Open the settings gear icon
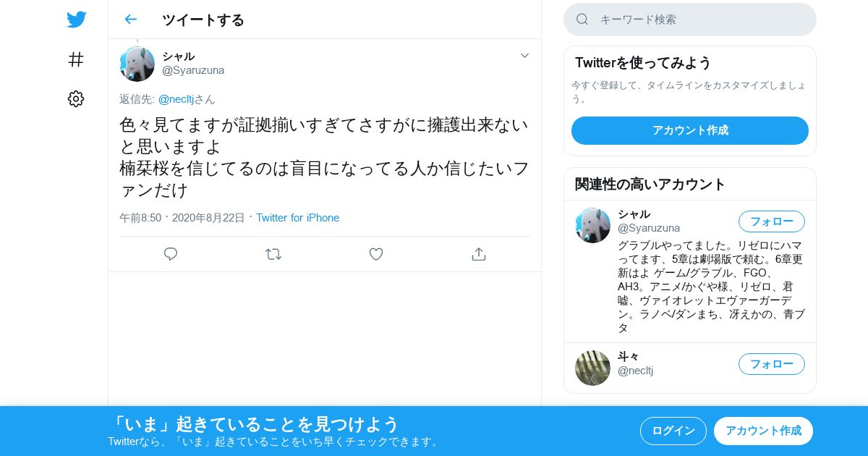This screenshot has height=456, width=868. (x=76, y=99)
